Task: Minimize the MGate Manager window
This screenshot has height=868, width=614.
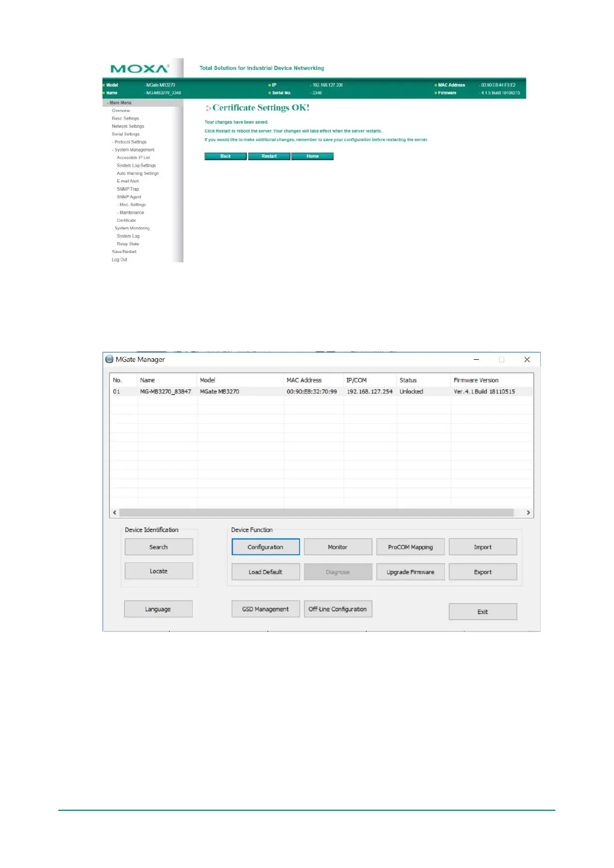Action: (476, 360)
